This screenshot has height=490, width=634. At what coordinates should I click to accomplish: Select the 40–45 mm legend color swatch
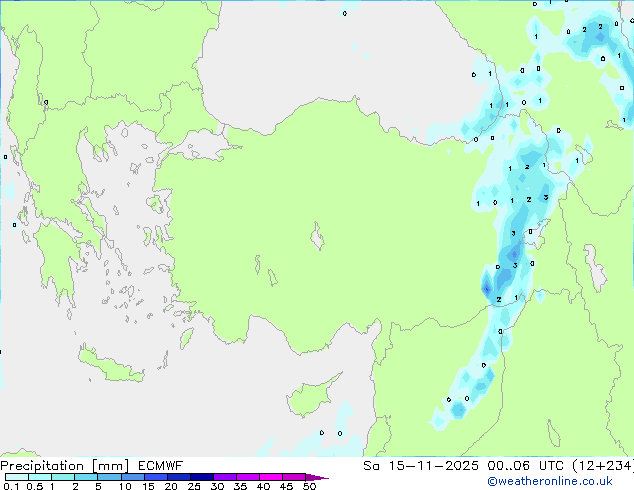[x=271, y=477]
